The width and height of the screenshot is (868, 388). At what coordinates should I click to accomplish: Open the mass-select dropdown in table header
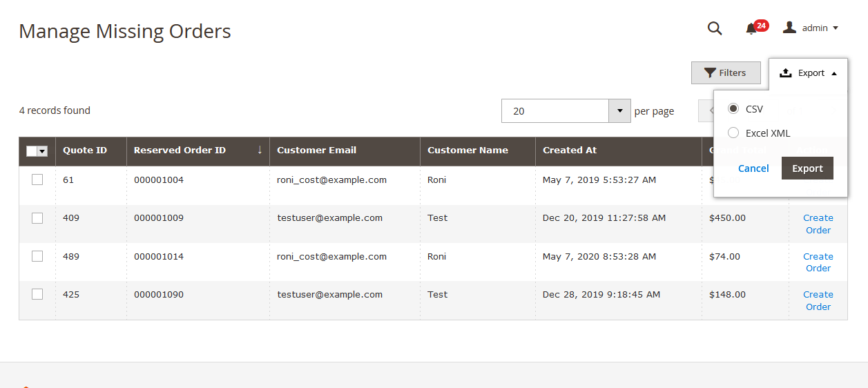point(42,151)
